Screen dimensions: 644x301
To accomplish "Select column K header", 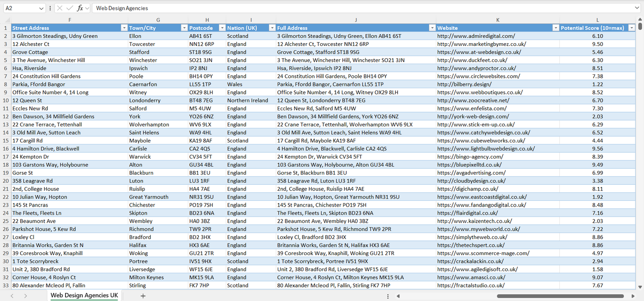I will click(498, 20).
